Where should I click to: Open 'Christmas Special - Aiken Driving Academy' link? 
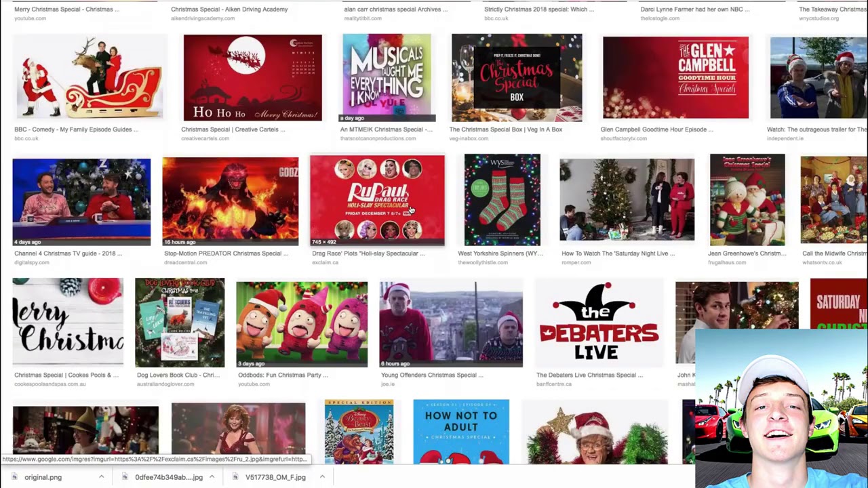(x=229, y=9)
